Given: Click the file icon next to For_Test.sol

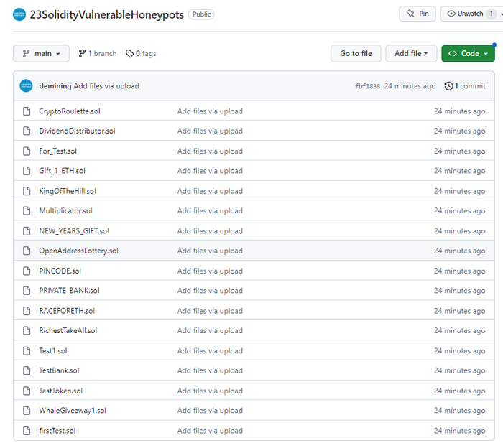Looking at the screenshot, I should 27,151.
